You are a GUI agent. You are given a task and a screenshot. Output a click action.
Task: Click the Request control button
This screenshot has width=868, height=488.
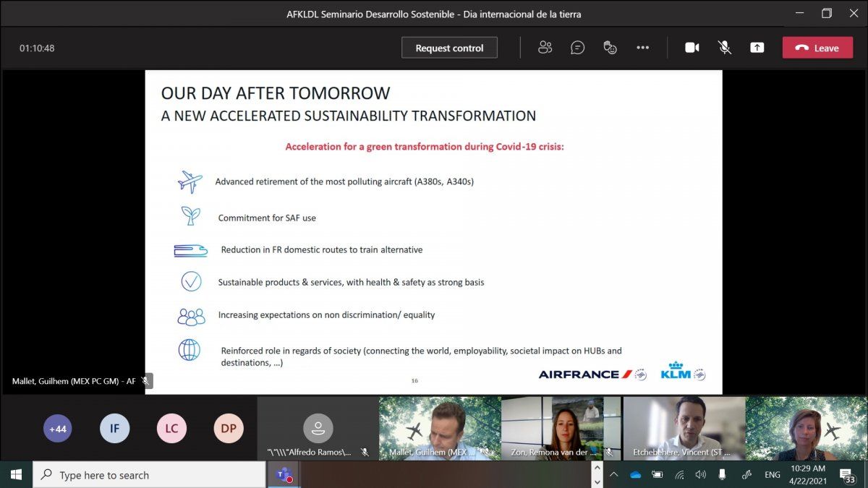[x=449, y=47]
